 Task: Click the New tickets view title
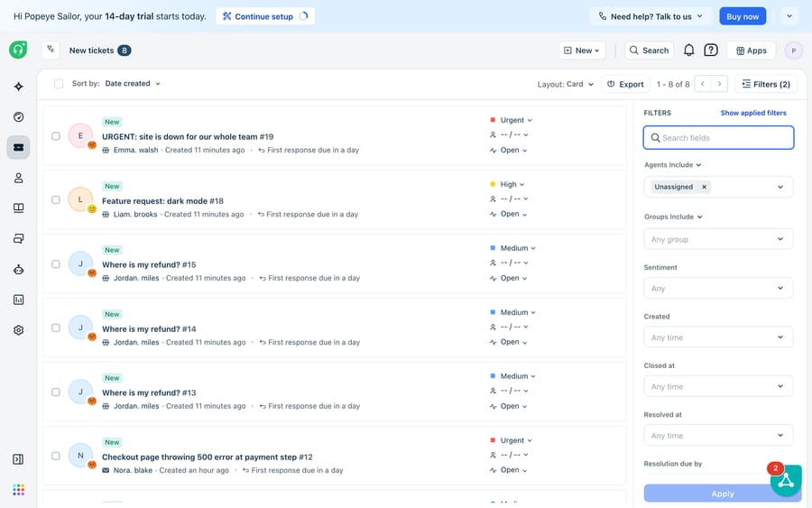[92, 51]
